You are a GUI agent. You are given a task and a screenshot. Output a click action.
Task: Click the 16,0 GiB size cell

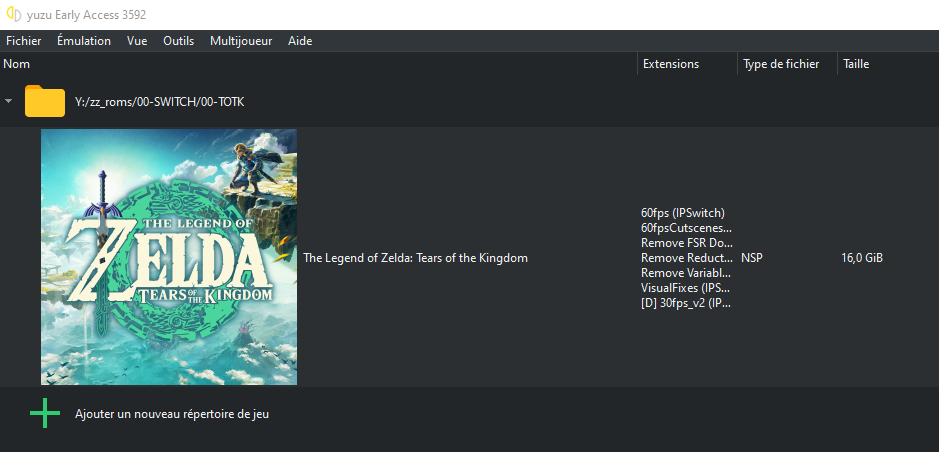point(862,258)
